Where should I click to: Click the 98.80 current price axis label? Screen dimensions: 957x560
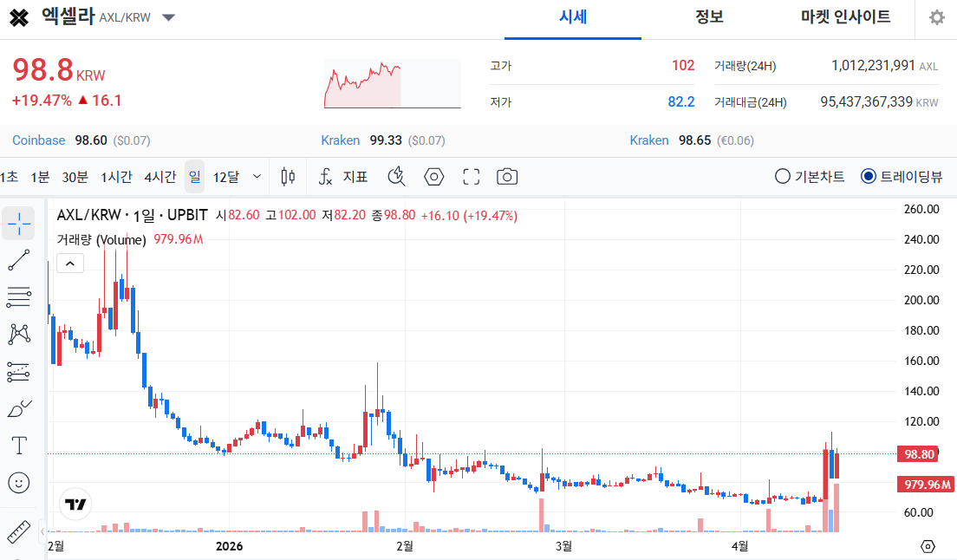point(919,454)
